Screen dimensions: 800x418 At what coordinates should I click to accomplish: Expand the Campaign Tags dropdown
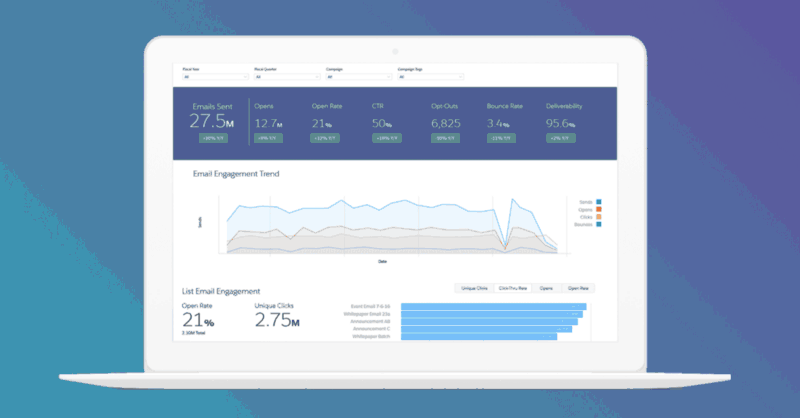click(x=431, y=76)
